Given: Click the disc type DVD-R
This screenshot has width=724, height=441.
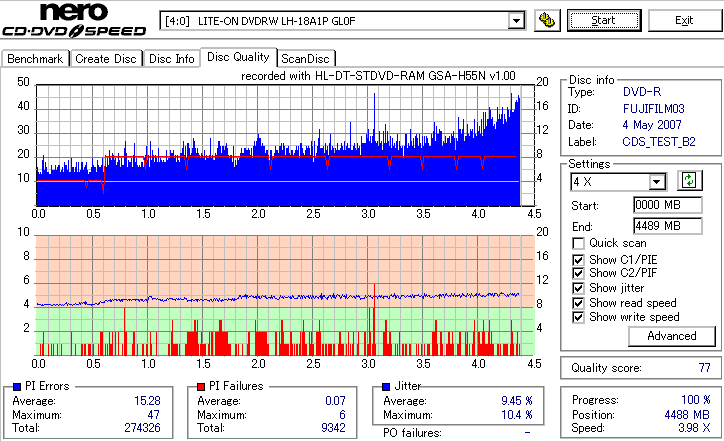Looking at the screenshot, I should pyautogui.click(x=642, y=92).
